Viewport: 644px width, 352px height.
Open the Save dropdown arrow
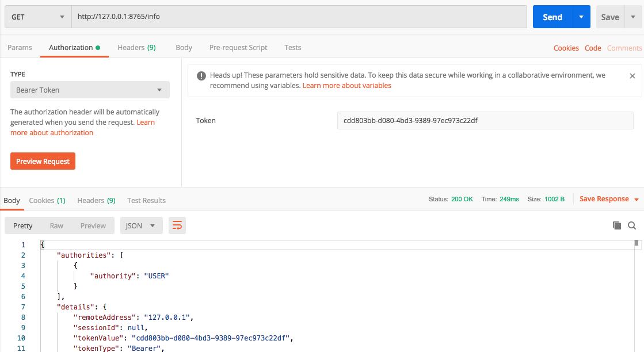[633, 17]
